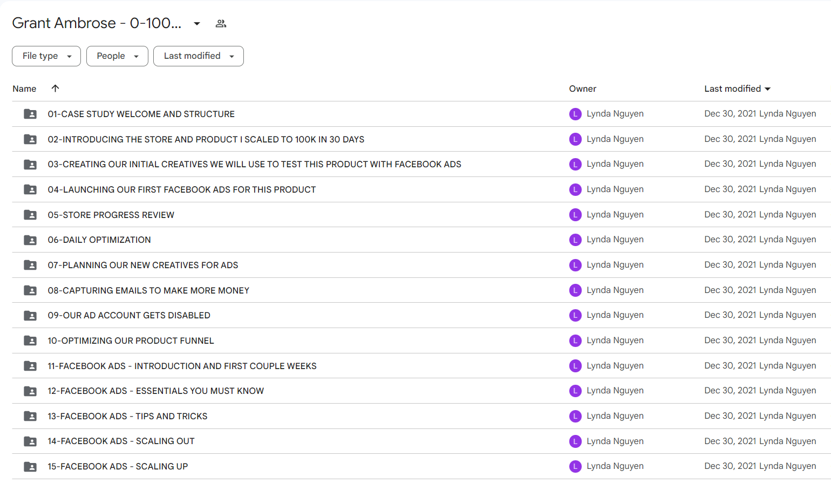Click the Owner column header
831x504 pixels.
tap(583, 88)
